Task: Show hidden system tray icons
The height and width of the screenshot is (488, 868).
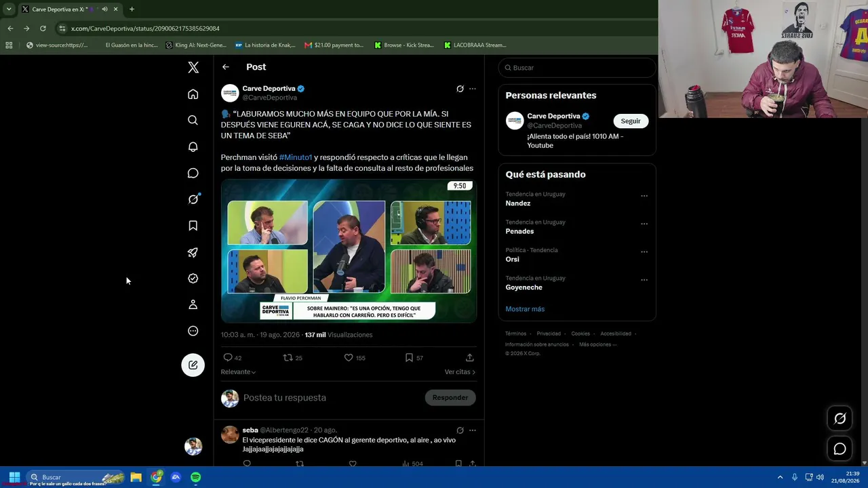Action: point(780,477)
